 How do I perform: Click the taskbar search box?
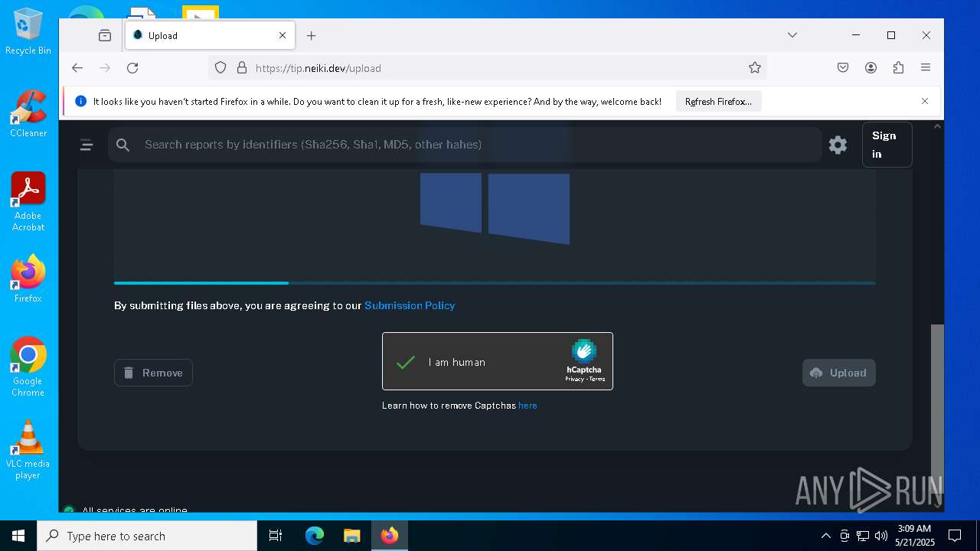click(147, 536)
